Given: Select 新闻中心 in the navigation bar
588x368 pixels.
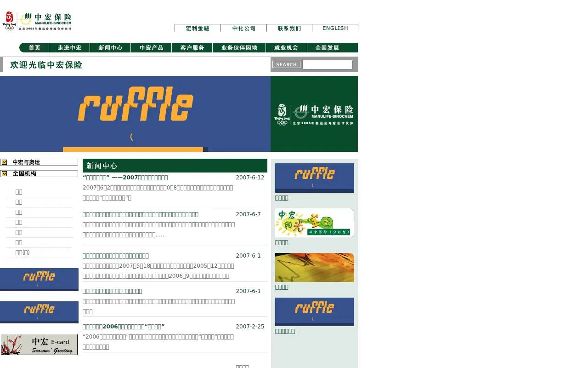Looking at the screenshot, I should (110, 48).
